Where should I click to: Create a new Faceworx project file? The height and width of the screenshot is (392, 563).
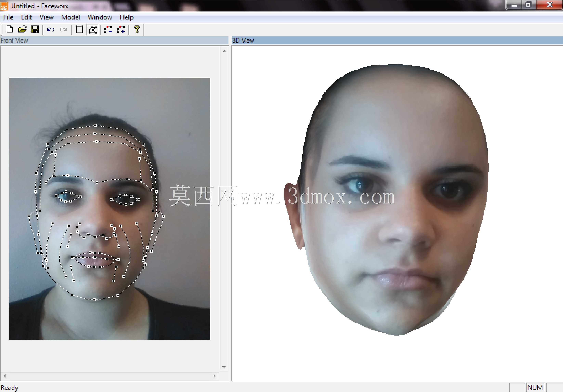pyautogui.click(x=10, y=29)
